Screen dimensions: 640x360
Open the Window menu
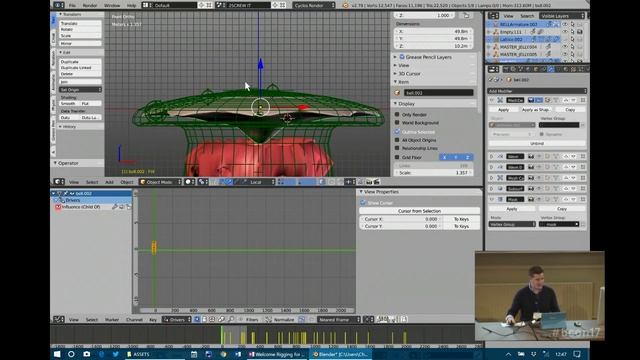[x=112, y=6]
